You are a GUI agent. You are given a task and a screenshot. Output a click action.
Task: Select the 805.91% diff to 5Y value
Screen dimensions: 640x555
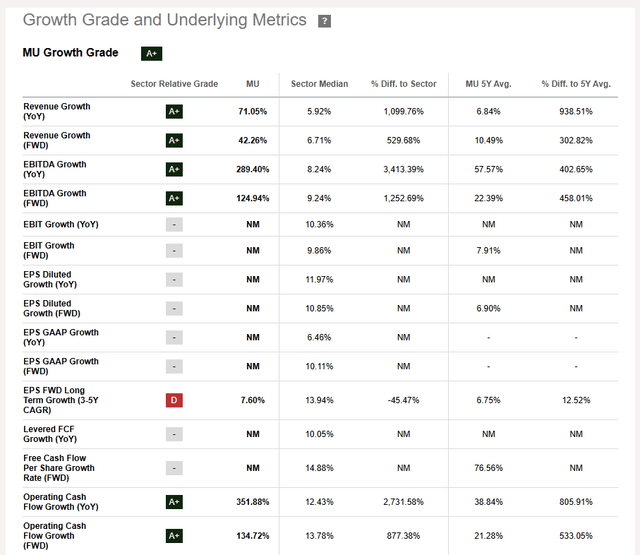[x=576, y=502]
